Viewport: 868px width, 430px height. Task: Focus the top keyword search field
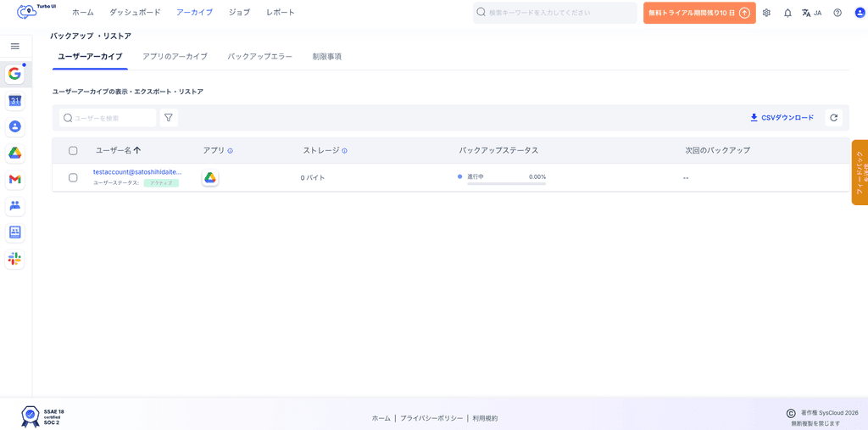coord(554,13)
